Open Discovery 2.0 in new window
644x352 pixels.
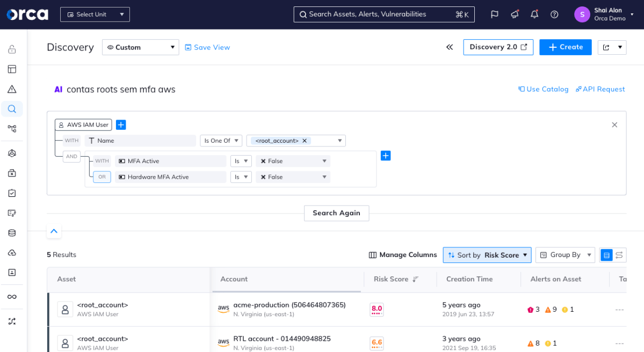click(498, 47)
